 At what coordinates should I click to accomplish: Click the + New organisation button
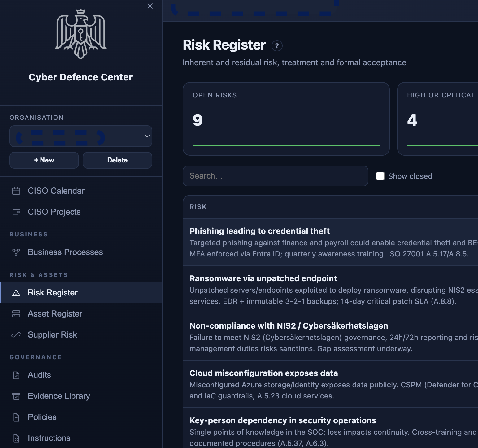coord(44,160)
